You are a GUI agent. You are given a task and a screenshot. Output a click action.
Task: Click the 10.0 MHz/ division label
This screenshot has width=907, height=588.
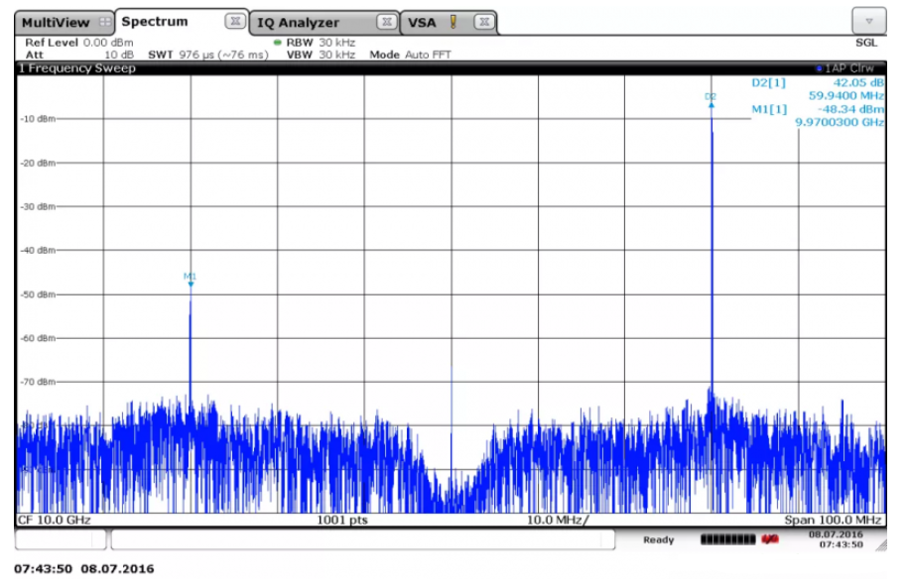click(557, 520)
